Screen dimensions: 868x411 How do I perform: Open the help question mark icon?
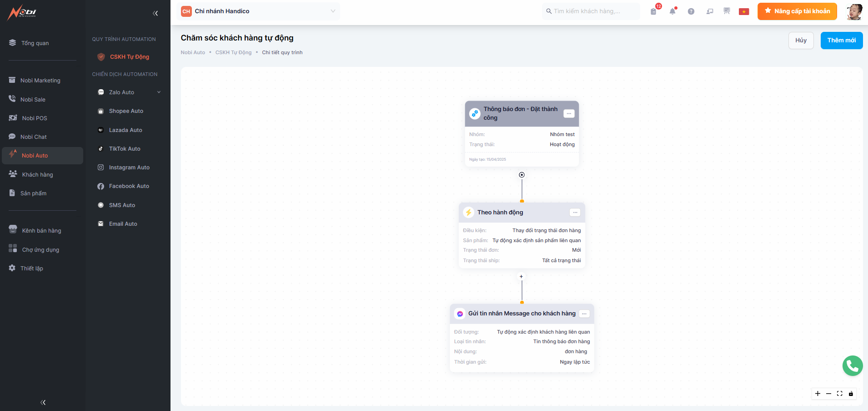coord(691,11)
